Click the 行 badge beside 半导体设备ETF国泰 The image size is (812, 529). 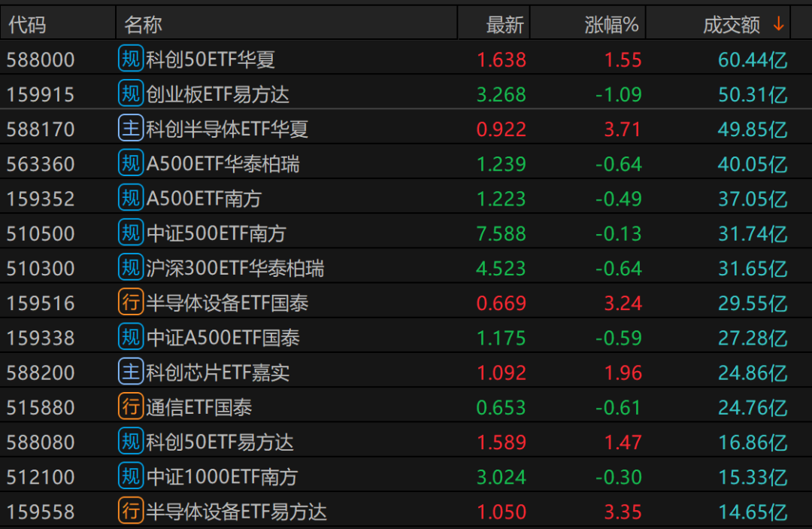[x=131, y=302]
